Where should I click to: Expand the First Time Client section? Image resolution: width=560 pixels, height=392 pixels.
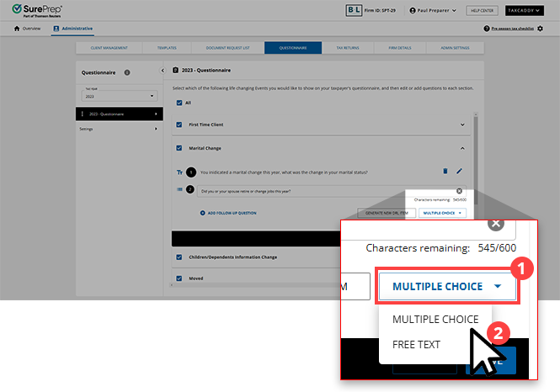point(462,124)
